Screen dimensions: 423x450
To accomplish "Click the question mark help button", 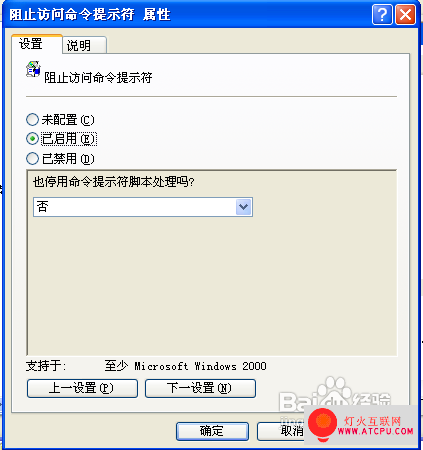I will 382,15.
